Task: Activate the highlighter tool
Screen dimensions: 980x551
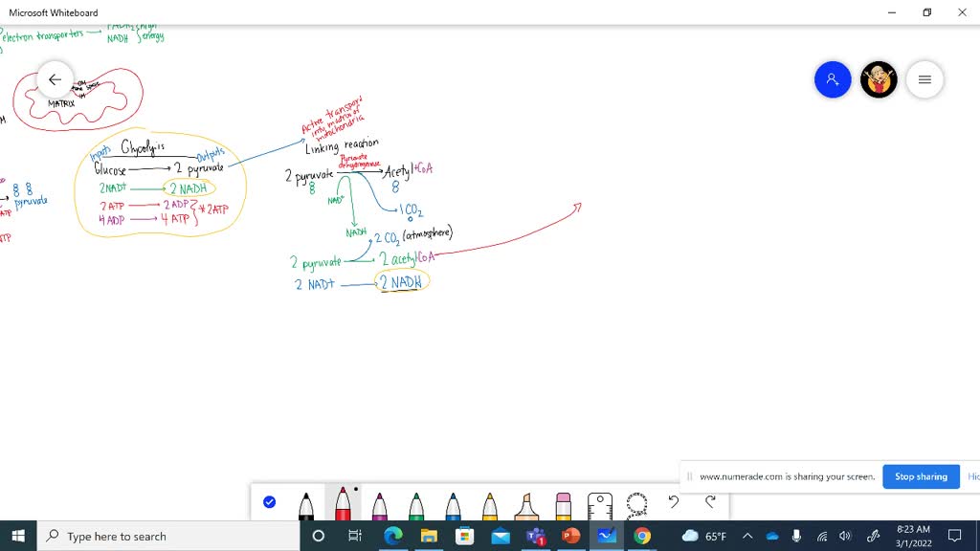Action: coord(526,505)
